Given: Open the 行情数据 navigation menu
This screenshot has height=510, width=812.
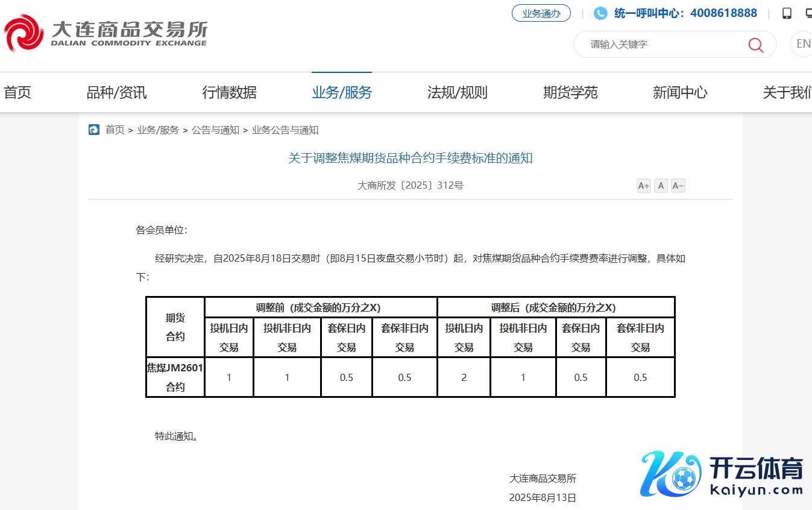Looking at the screenshot, I should click(x=229, y=92).
